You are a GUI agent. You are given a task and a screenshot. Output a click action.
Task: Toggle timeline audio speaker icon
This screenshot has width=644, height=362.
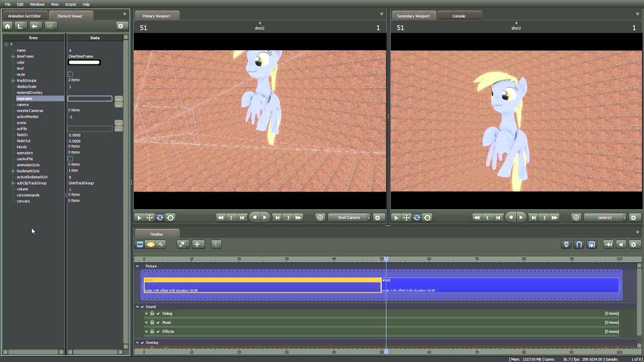click(x=621, y=244)
